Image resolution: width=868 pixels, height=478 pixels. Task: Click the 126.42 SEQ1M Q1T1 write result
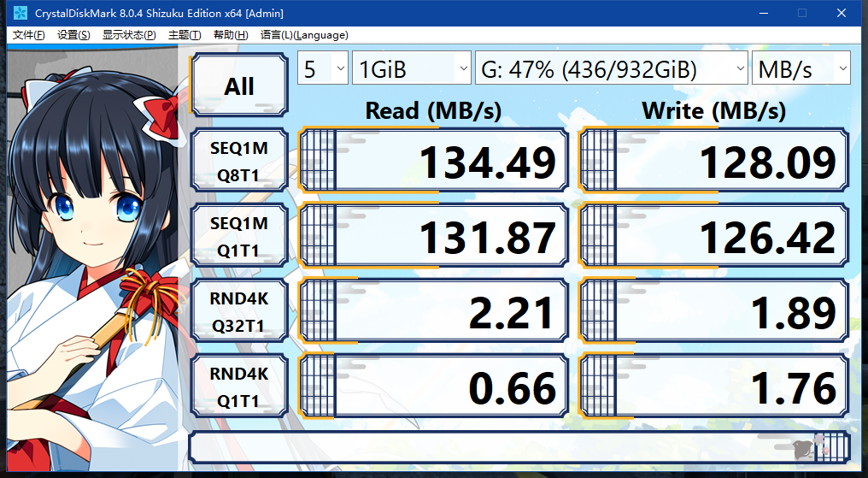click(713, 236)
